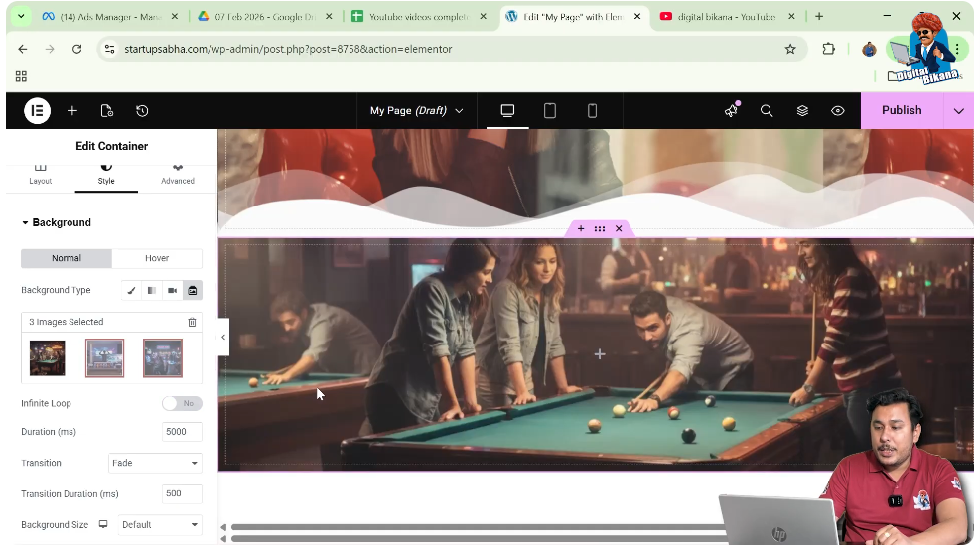The width and height of the screenshot is (980, 550).
Task: Click the Duration (ms) input field
Action: [x=182, y=432]
